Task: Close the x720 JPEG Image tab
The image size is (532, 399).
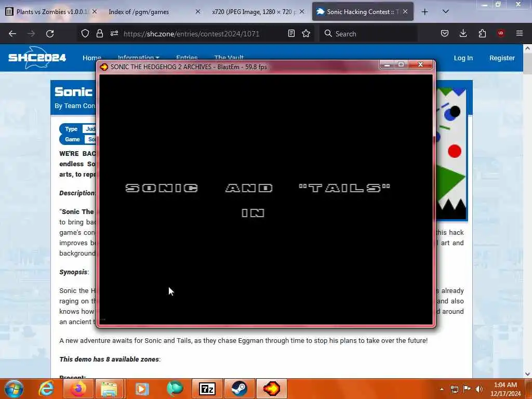Action: tap(302, 12)
